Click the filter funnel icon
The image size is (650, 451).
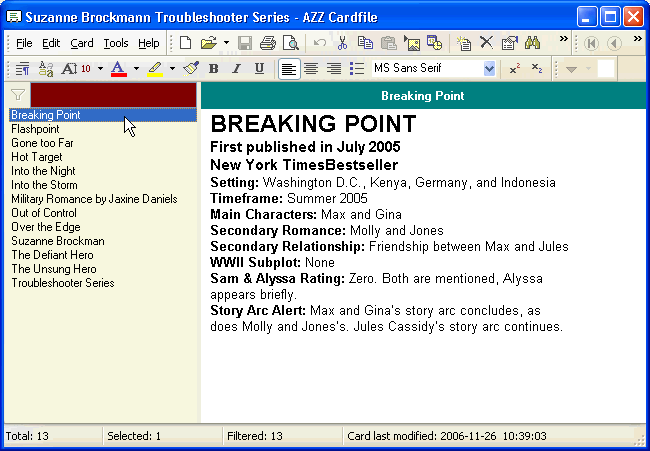coord(18,95)
